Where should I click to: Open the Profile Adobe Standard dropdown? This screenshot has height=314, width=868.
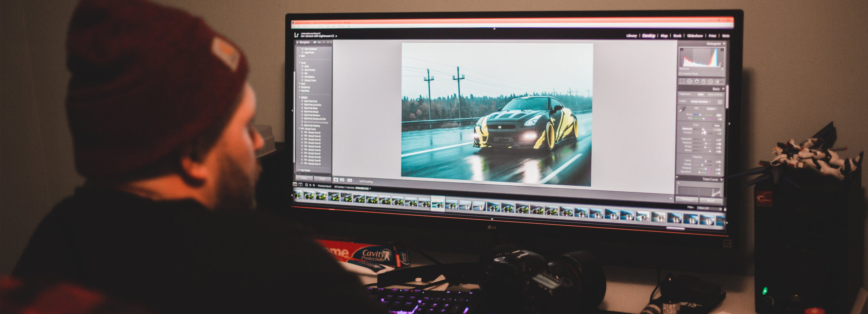(701, 101)
